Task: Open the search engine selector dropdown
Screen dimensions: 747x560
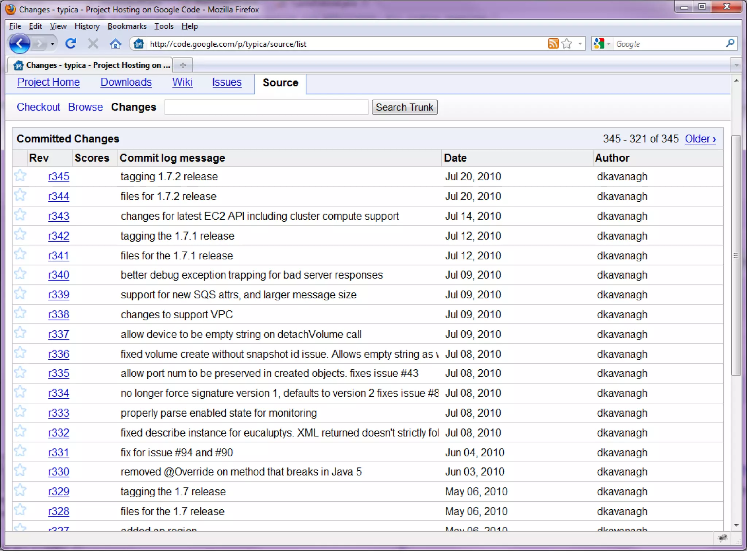Action: (x=608, y=44)
